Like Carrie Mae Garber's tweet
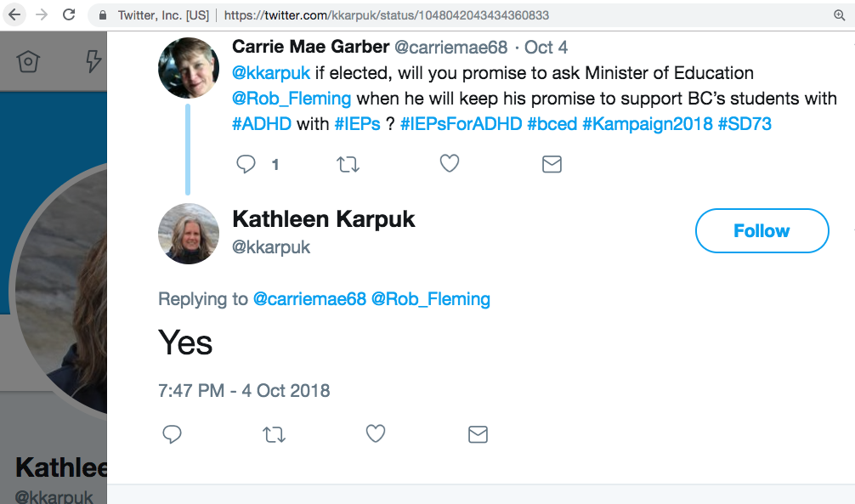Viewport: 855px width, 504px height. click(x=450, y=165)
